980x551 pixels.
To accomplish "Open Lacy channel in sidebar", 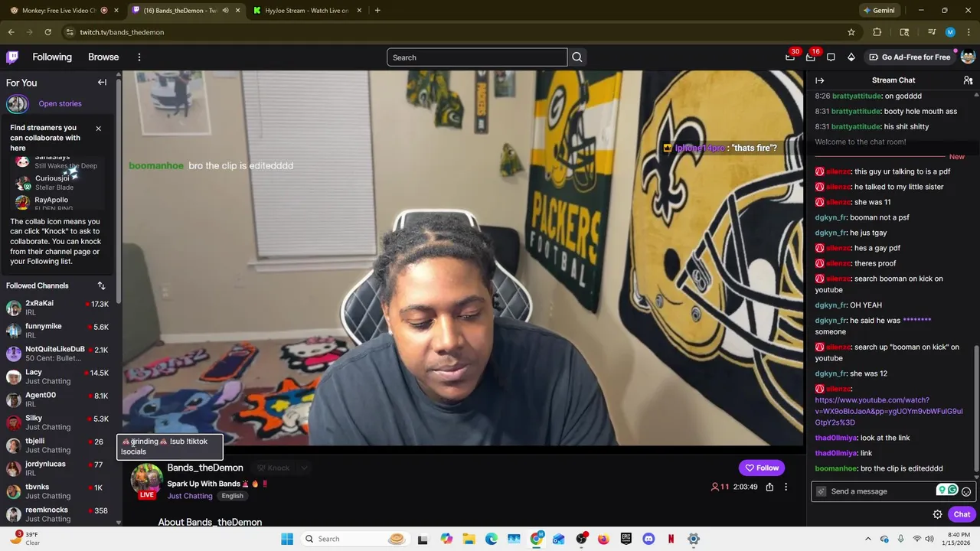I will 57,377.
